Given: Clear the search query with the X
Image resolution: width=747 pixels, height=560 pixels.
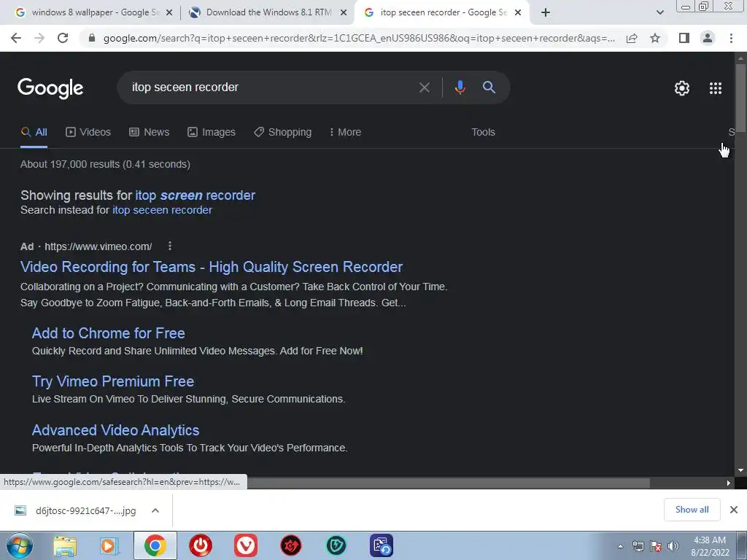Looking at the screenshot, I should (424, 87).
